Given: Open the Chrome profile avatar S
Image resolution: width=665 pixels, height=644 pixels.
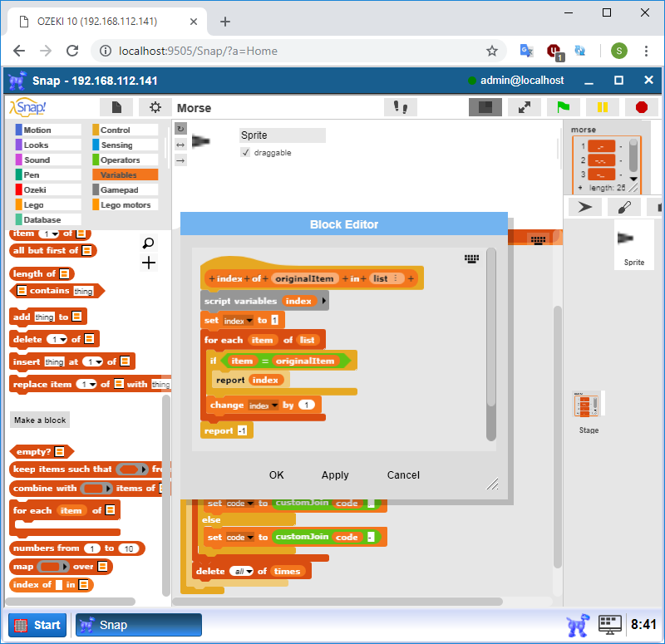Looking at the screenshot, I should point(618,51).
